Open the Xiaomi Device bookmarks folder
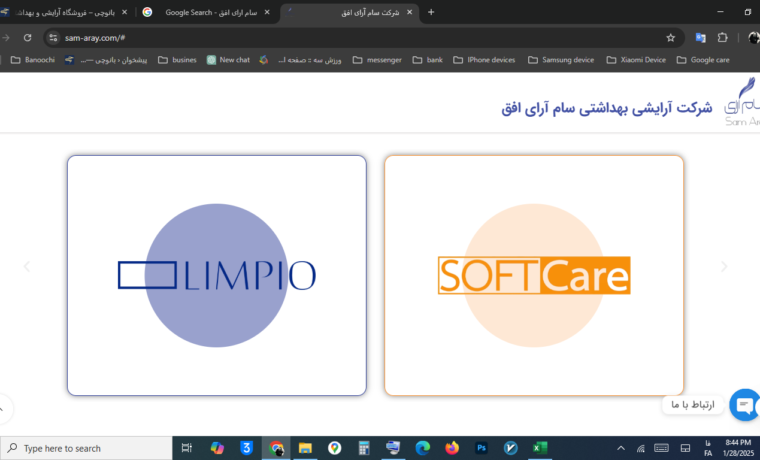 tap(636, 60)
